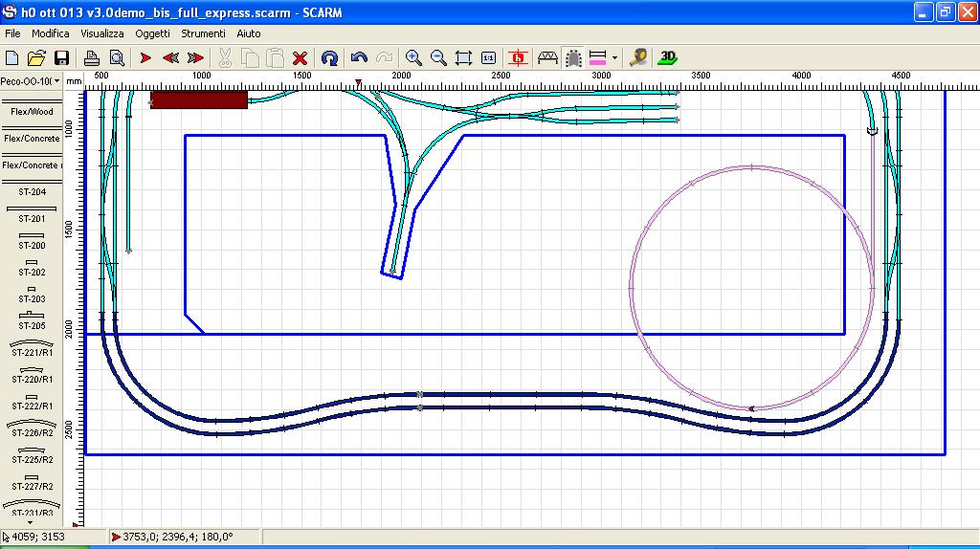The width and height of the screenshot is (980, 549).
Task: Set zoom to 1:1 scale
Action: (488, 58)
